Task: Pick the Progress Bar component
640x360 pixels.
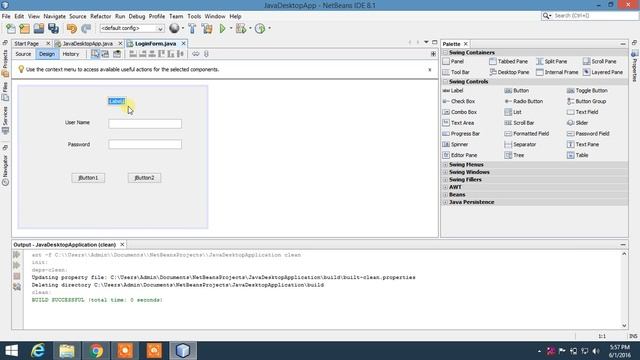Action: click(x=461, y=133)
